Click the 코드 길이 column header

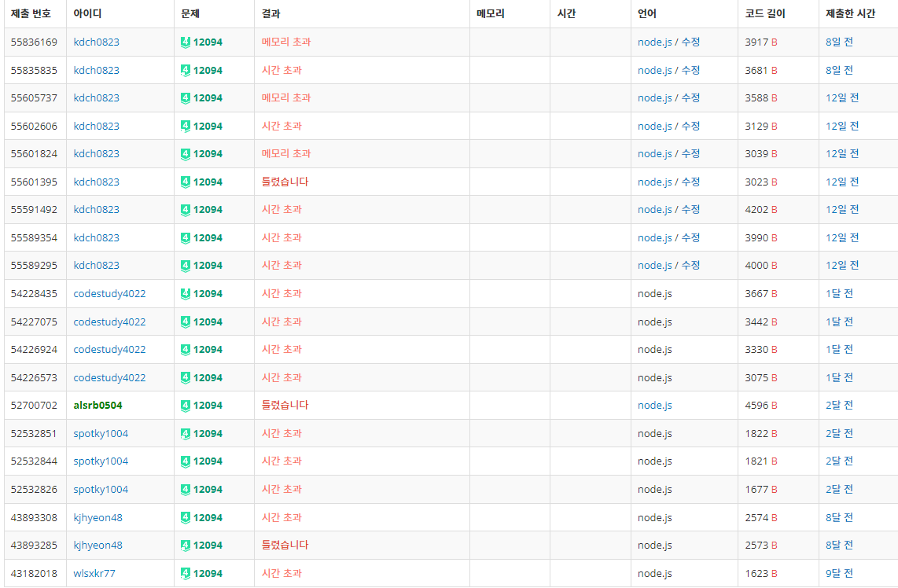[765, 13]
